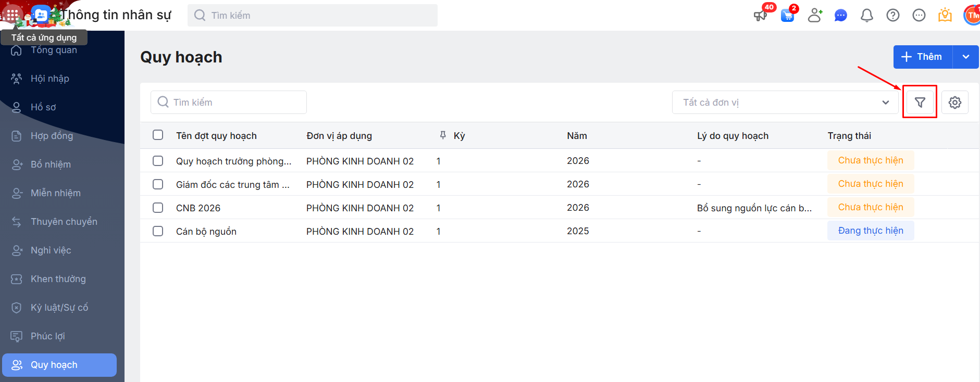Open the chat messages icon
This screenshot has height=382, width=980.
pos(840,16)
